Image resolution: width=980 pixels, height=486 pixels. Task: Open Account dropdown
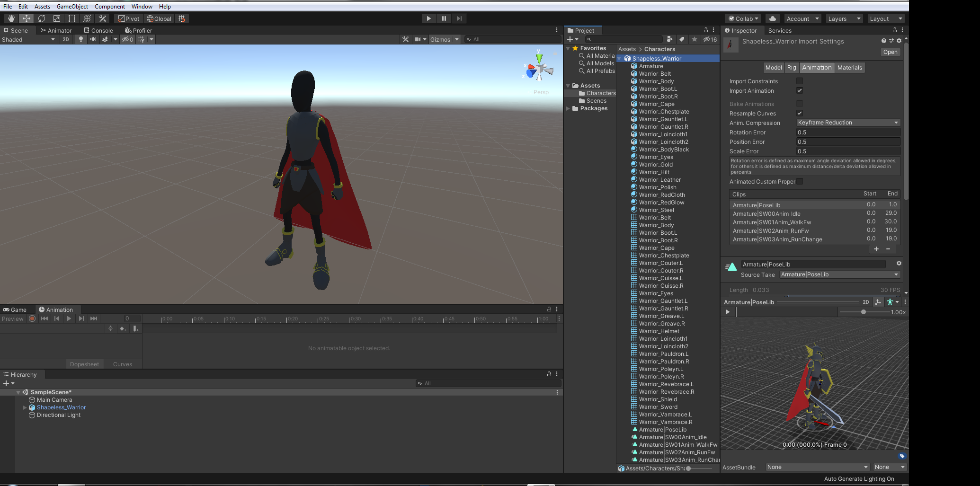coord(803,18)
